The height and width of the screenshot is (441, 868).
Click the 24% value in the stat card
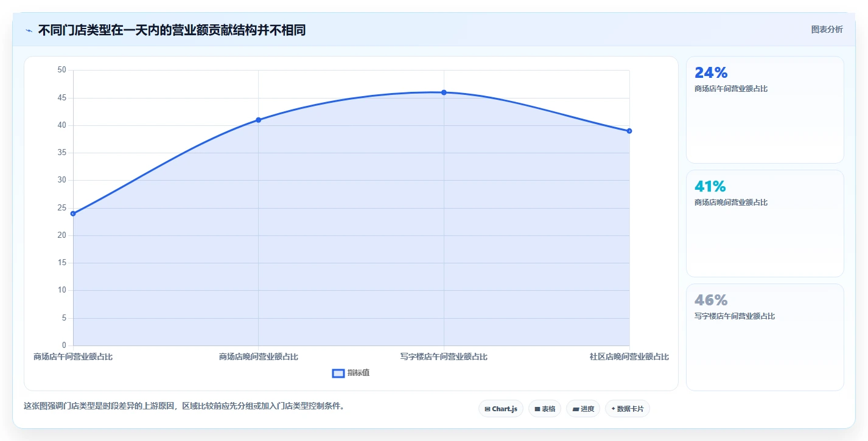(x=711, y=72)
